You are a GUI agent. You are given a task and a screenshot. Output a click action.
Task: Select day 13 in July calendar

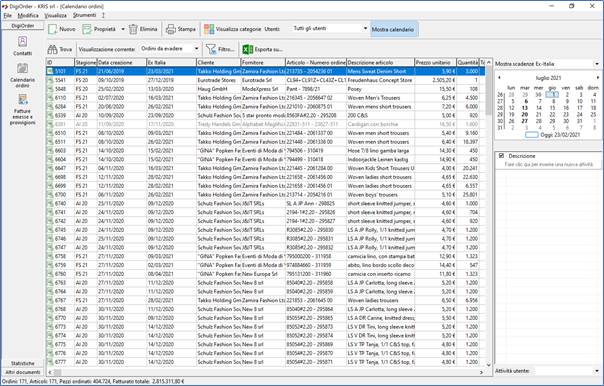pyautogui.click(x=525, y=108)
